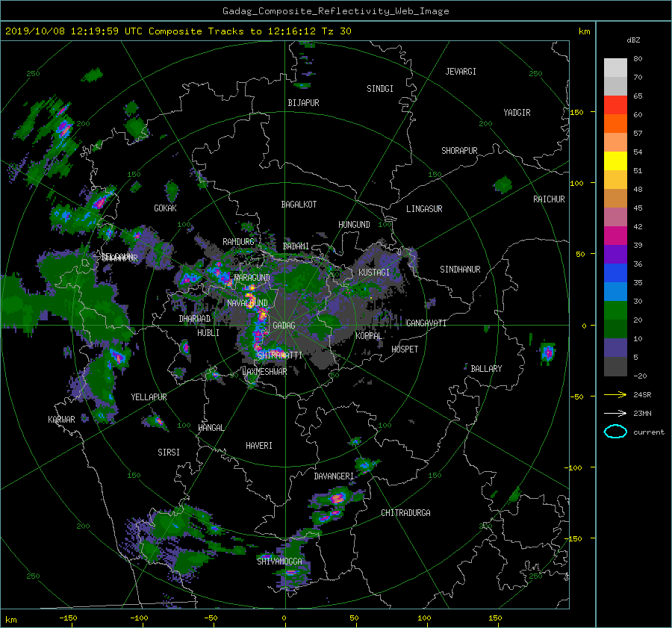Click the SHIVAMOGGA city label
Image resolution: width=672 pixels, height=628 pixels.
tap(279, 562)
